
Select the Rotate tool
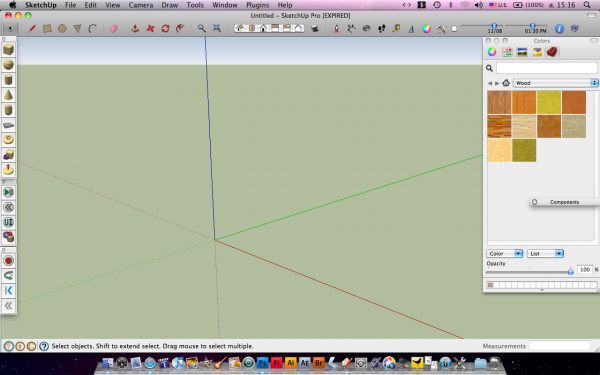coord(165,29)
